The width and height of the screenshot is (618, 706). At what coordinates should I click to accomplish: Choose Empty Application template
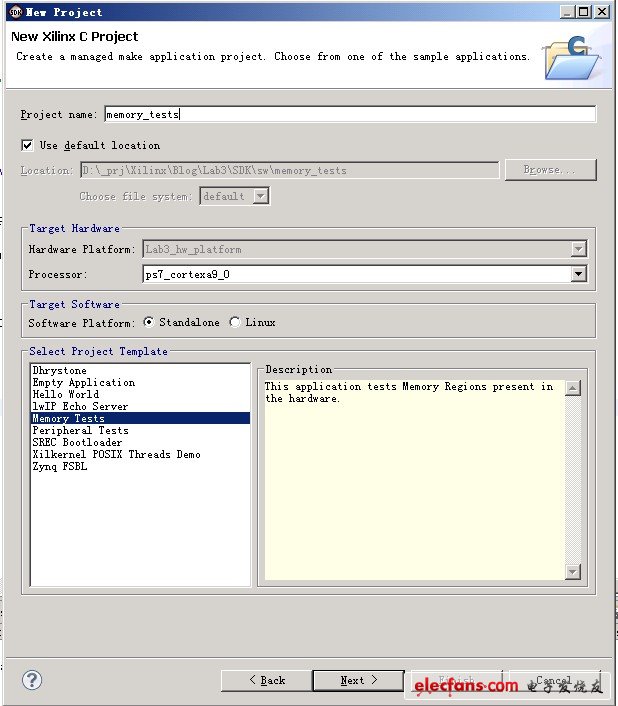(83, 382)
